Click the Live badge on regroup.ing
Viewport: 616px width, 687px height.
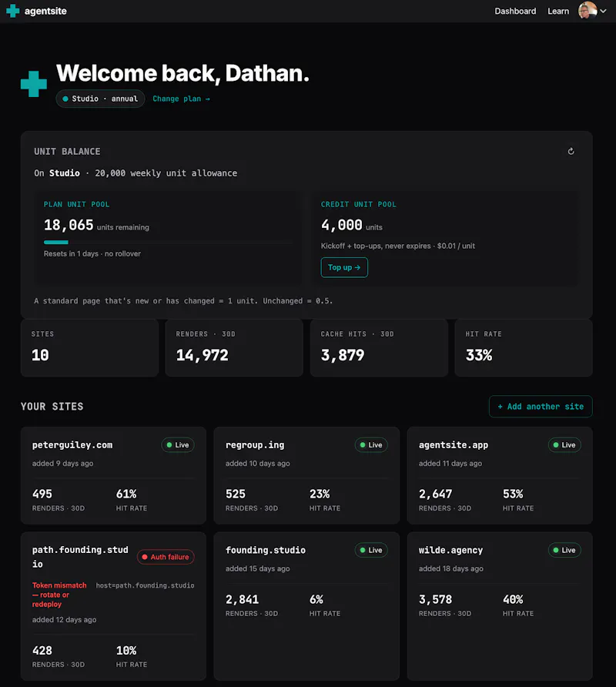(371, 444)
